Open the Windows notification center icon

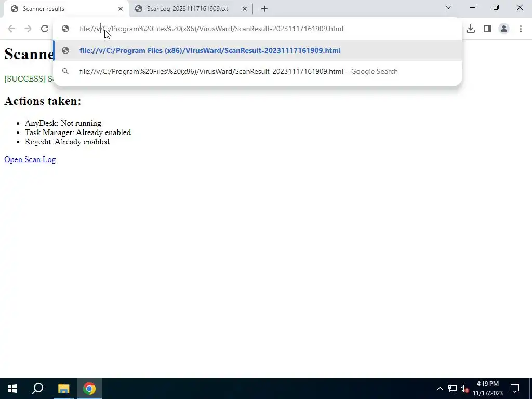[x=515, y=389]
